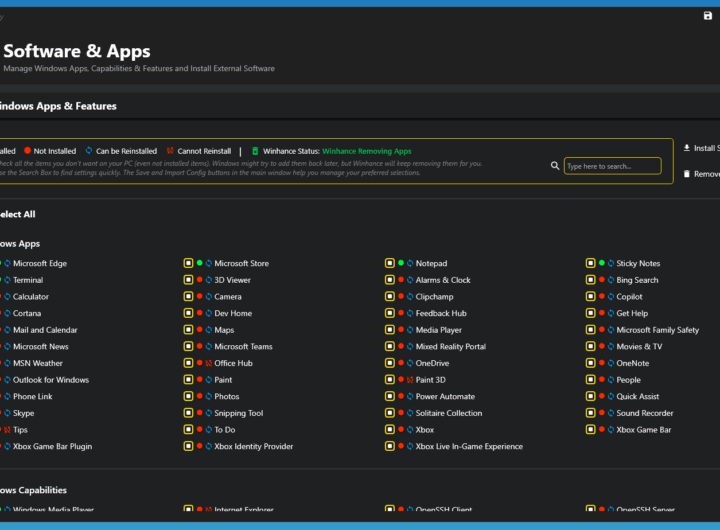Click cannot-reinstall icon beside Paint 3D

[410, 380]
